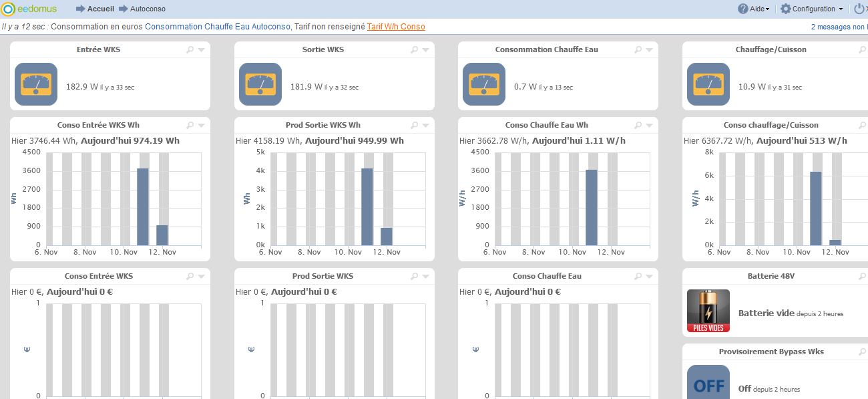Screen dimensions: 868x399
Task: Open the Tarif W/h Conso link
Action: (x=396, y=27)
